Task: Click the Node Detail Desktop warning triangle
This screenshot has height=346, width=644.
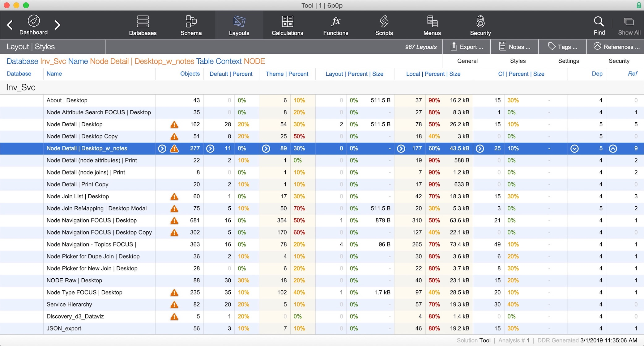Action: [x=174, y=124]
